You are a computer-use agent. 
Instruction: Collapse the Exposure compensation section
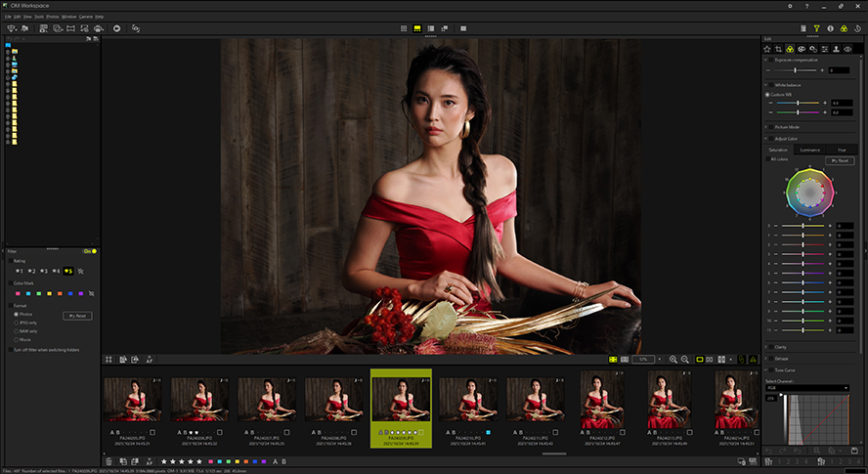(766, 60)
